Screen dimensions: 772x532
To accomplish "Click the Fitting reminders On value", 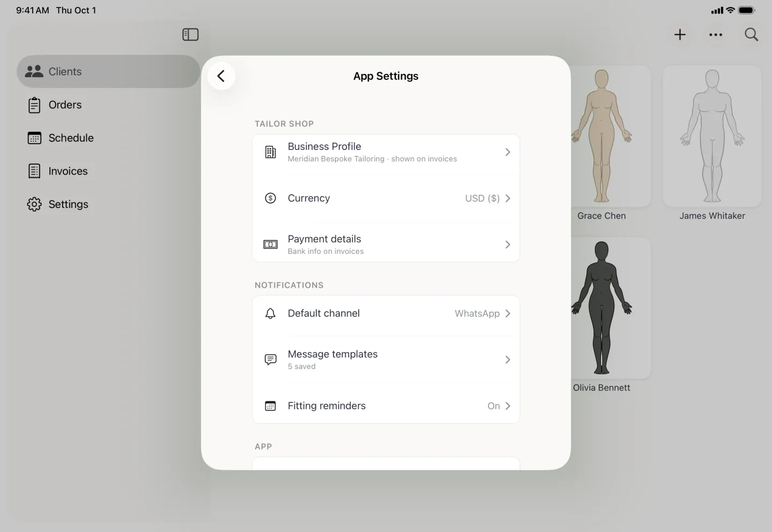I will pos(494,406).
